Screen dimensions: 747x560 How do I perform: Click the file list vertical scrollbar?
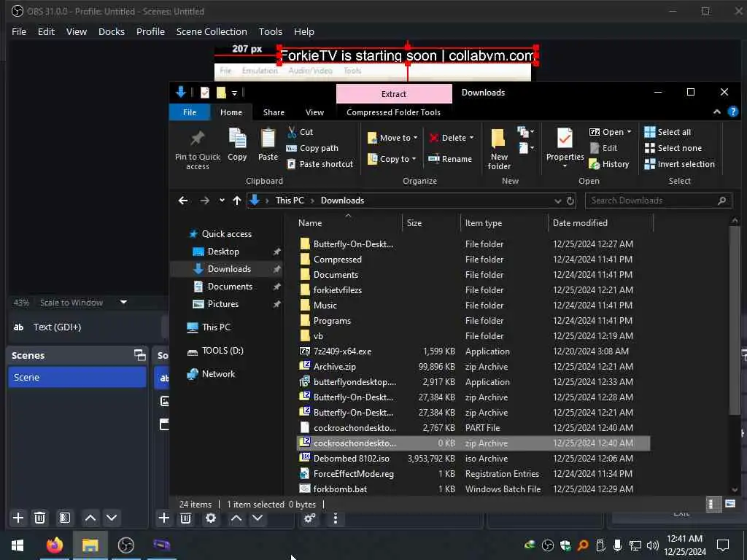click(x=734, y=322)
